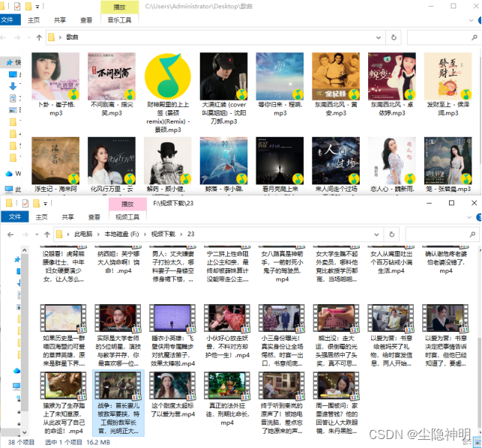Expand ribbon chevron in 歌曲 window
The height and width of the screenshot is (448, 482).
click(471, 20)
